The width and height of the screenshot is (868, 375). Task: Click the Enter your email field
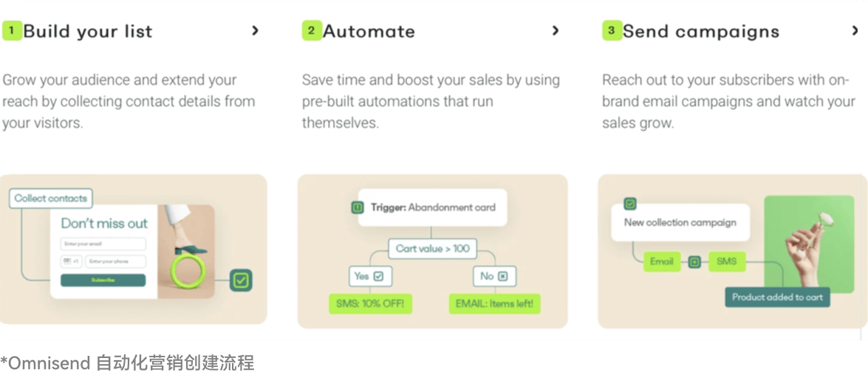103,244
